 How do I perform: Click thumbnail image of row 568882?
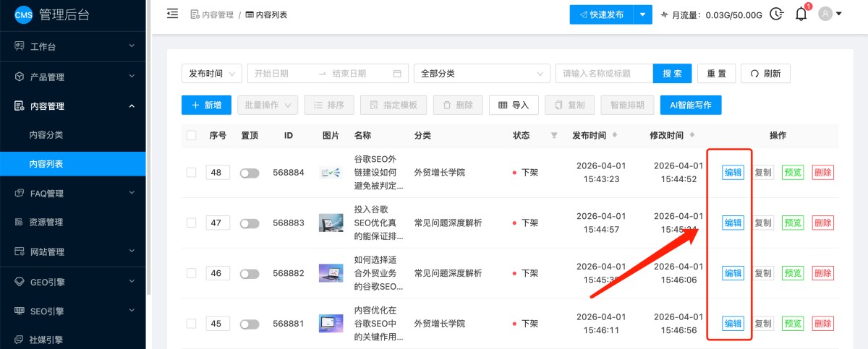pos(331,273)
